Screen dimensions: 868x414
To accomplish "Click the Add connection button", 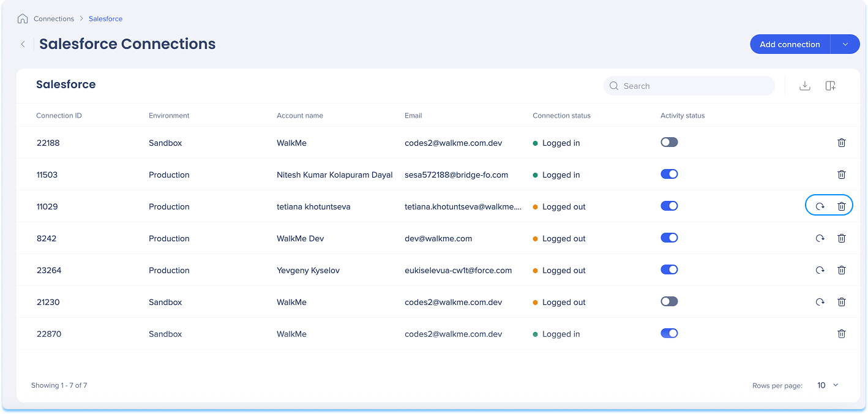I will (x=790, y=44).
